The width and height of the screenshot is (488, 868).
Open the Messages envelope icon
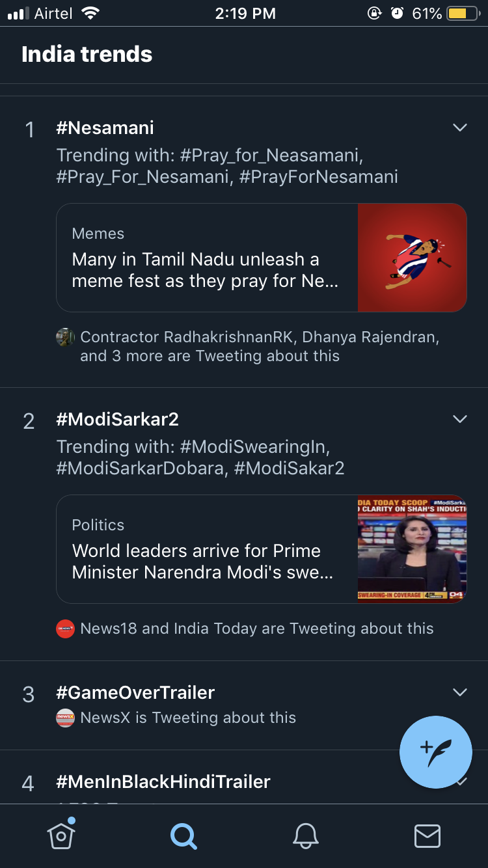pyautogui.click(x=427, y=835)
